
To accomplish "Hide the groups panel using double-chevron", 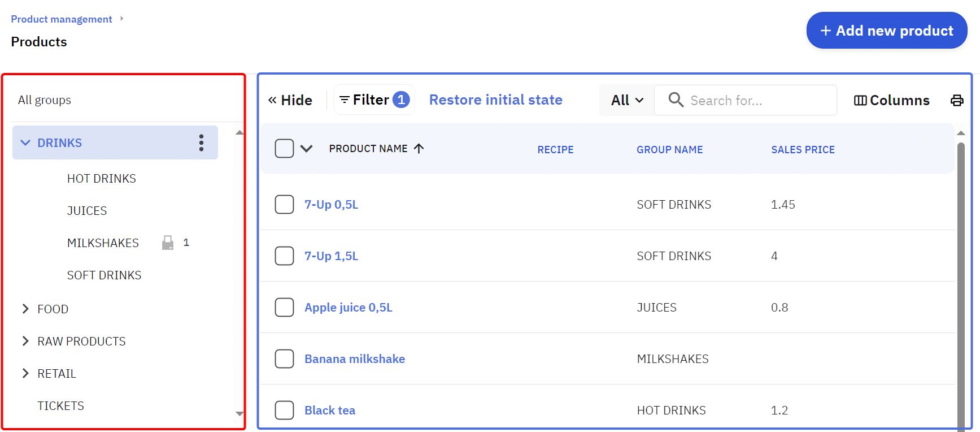I will (x=272, y=100).
